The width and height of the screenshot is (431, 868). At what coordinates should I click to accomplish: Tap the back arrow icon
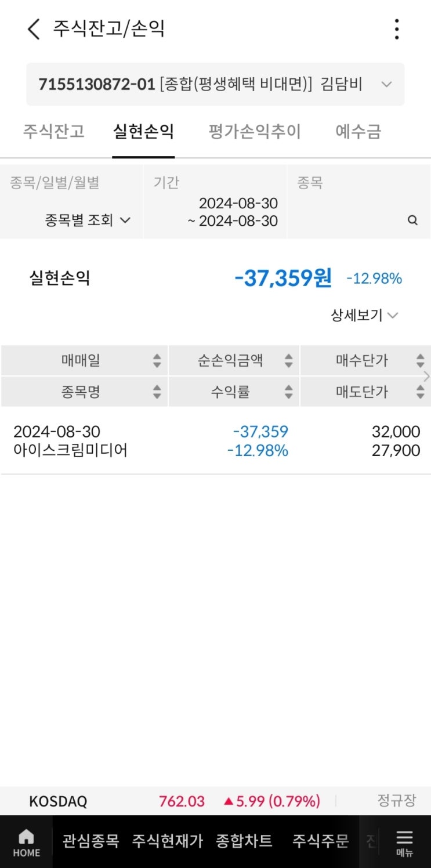click(x=34, y=28)
